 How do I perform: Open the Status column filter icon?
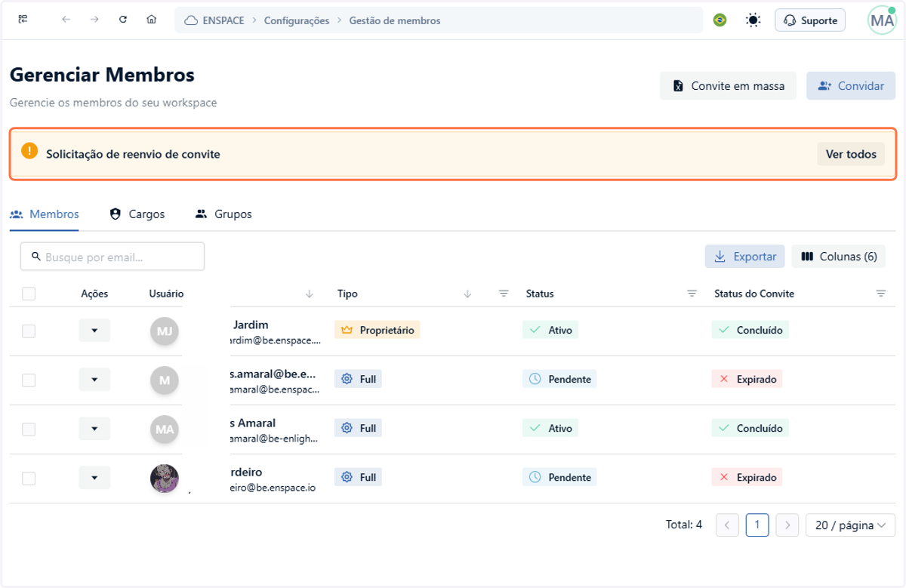692,294
